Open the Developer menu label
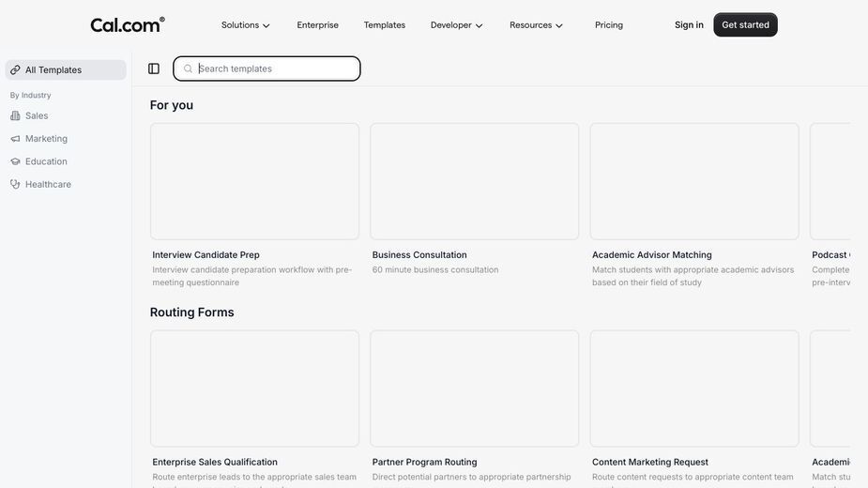 [451, 25]
